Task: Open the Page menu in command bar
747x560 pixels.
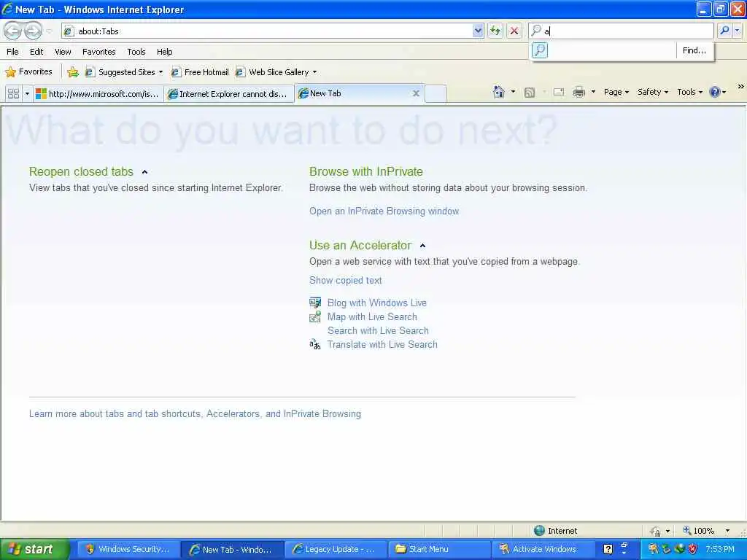Action: (616, 92)
